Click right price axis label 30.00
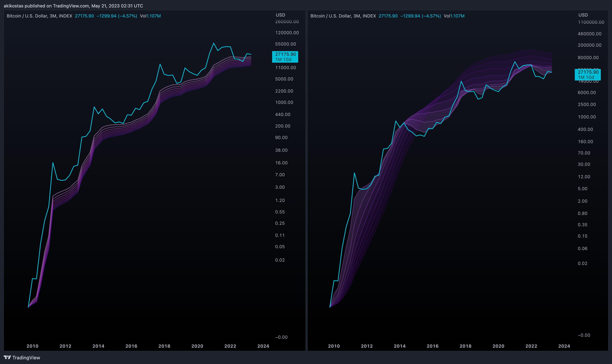The image size is (612, 364). [584, 164]
